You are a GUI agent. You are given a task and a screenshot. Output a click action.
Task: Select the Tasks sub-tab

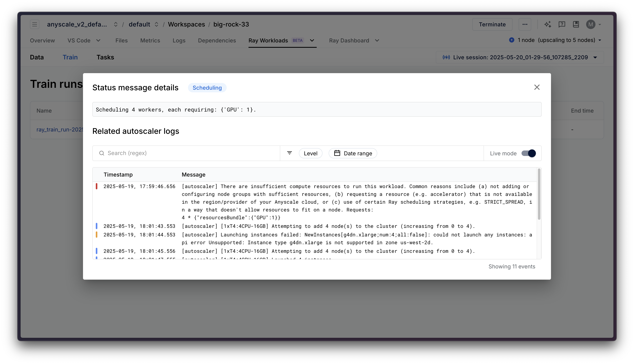pyautogui.click(x=105, y=57)
